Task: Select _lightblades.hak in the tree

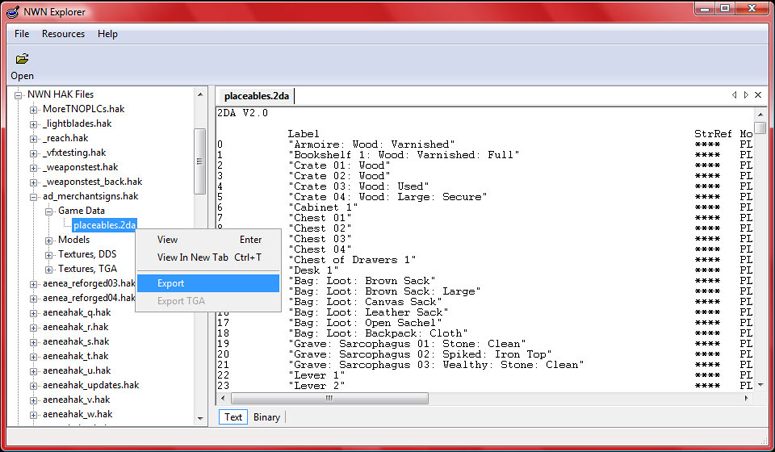Action: (77, 123)
